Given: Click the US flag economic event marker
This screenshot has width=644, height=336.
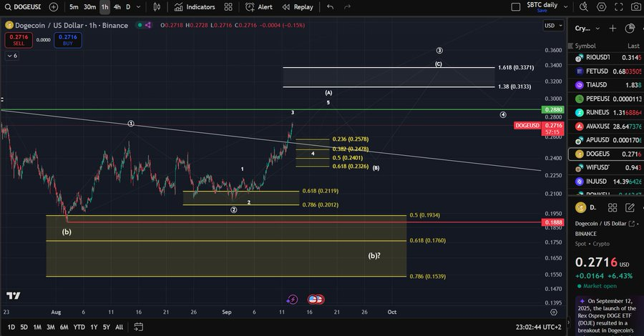Looking at the screenshot, I should (313, 300).
